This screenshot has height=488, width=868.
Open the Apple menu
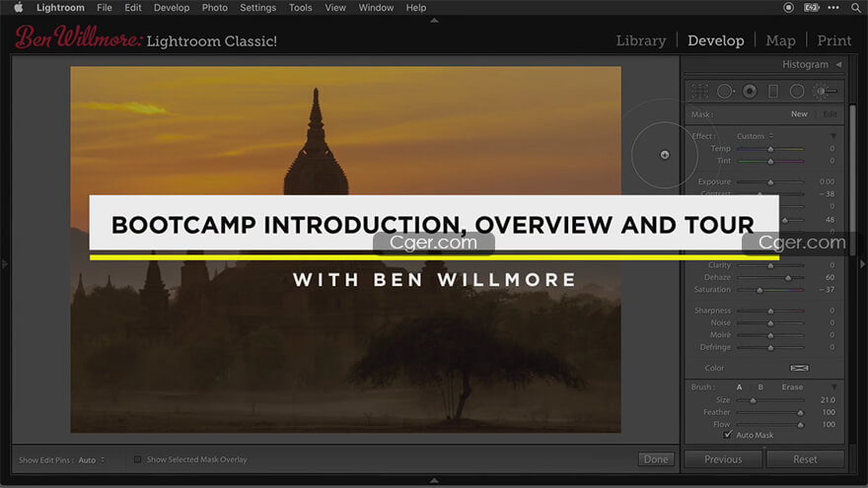coord(19,8)
